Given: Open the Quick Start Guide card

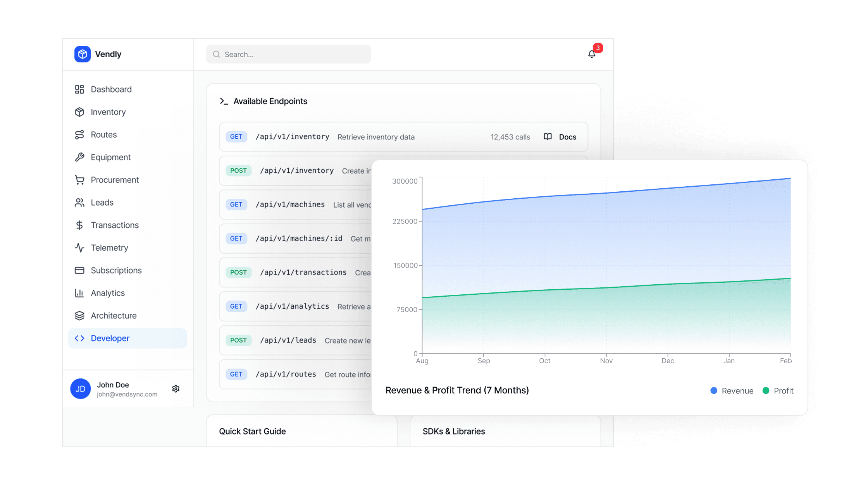Looking at the screenshot, I should tap(252, 431).
